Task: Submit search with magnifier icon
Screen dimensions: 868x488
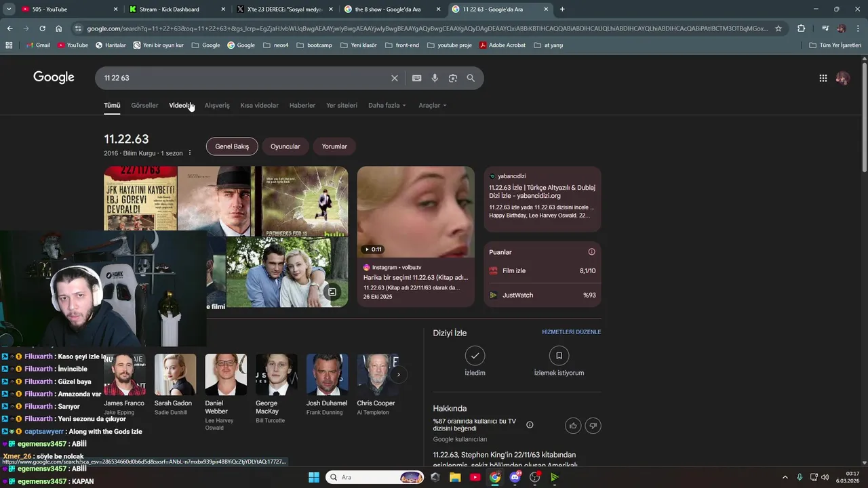Action: (471, 78)
